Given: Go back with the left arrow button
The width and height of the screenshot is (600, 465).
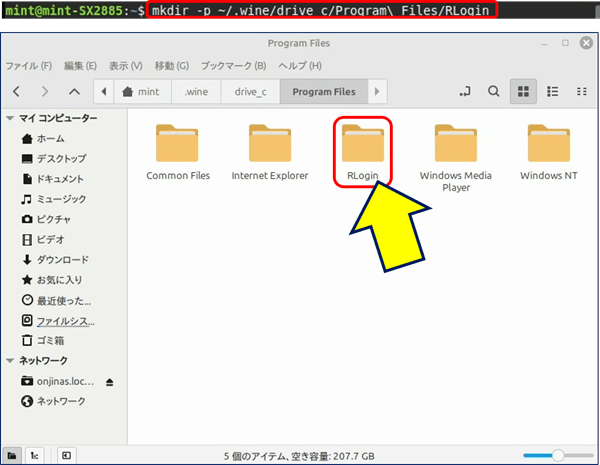Looking at the screenshot, I should (x=16, y=91).
